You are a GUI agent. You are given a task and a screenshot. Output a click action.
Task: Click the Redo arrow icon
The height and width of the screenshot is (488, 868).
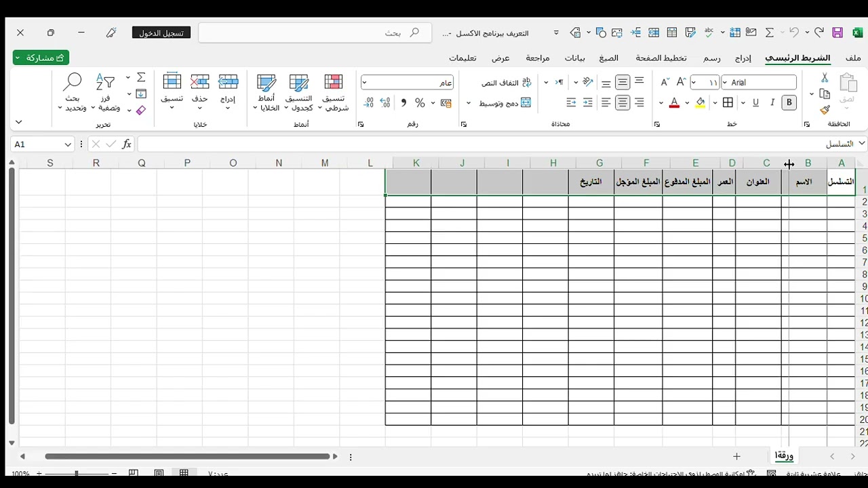point(819,33)
